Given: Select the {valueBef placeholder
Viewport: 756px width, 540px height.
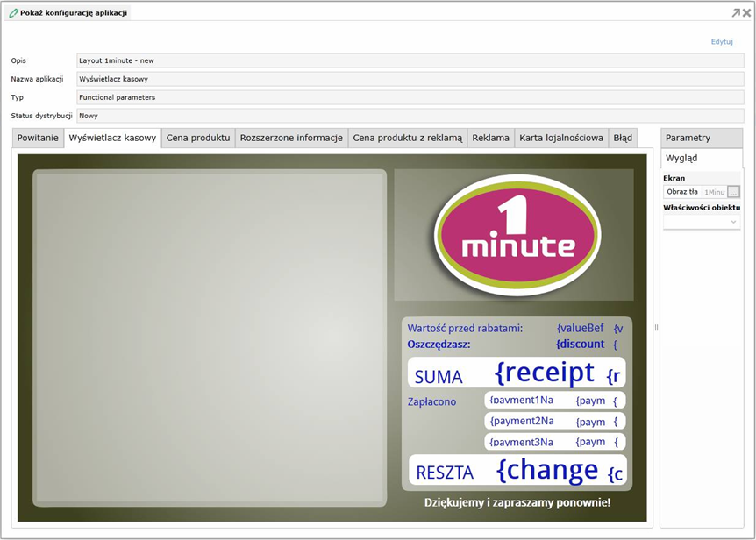Looking at the screenshot, I should 580,329.
